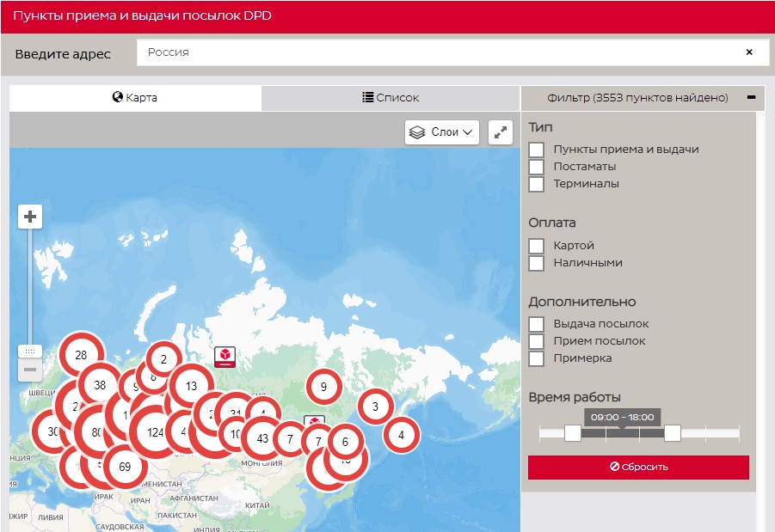Click the cluster marker labeled 31

(x=236, y=413)
